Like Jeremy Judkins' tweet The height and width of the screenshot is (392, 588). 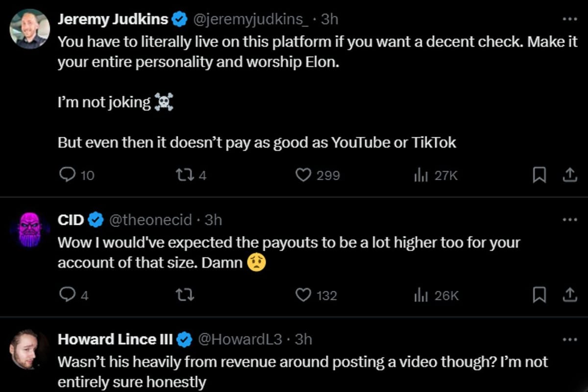304,175
